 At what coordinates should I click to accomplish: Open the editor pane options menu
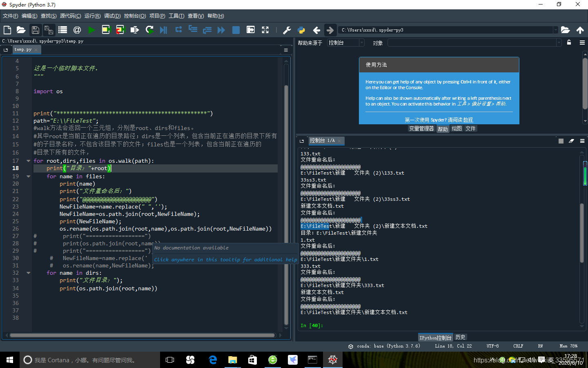pos(286,50)
